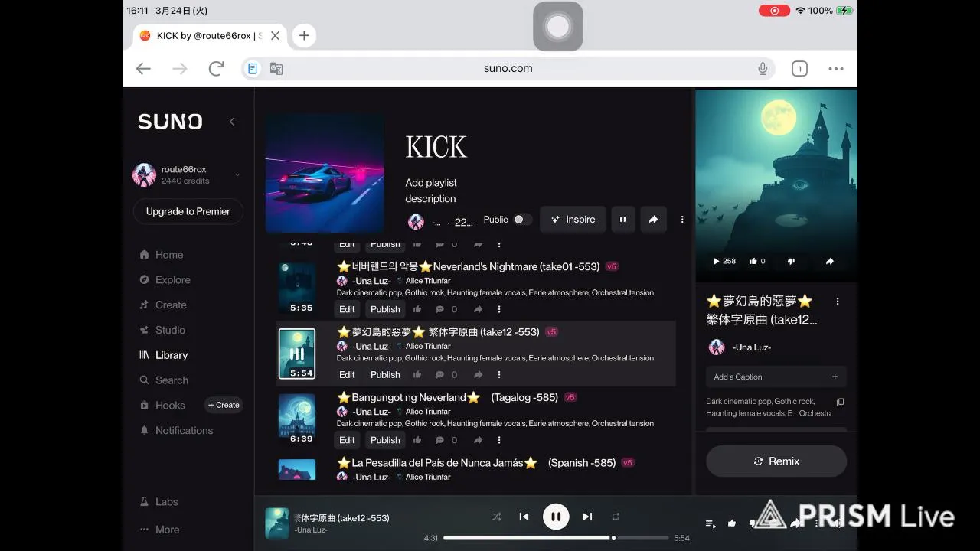Open more options for Neverland's Nightmare track
Image resolution: width=980 pixels, height=551 pixels.
[499, 310]
